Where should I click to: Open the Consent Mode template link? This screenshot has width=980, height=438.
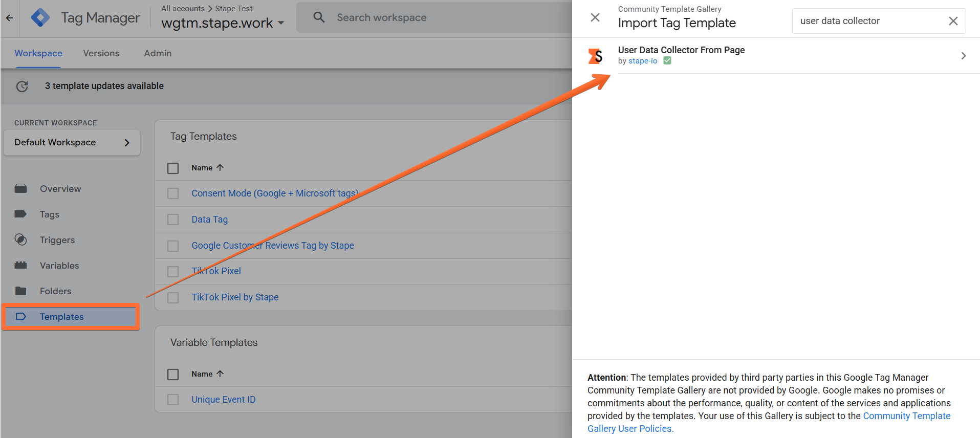[275, 193]
